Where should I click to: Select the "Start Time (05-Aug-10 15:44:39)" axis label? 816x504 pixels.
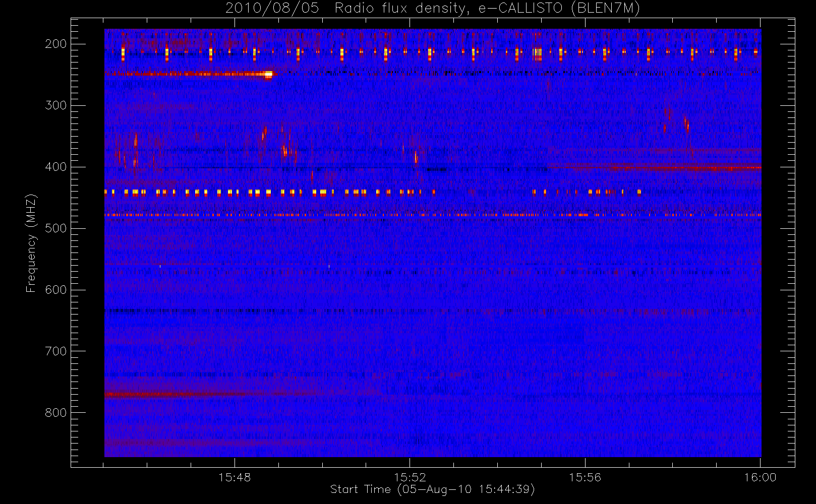(432, 489)
